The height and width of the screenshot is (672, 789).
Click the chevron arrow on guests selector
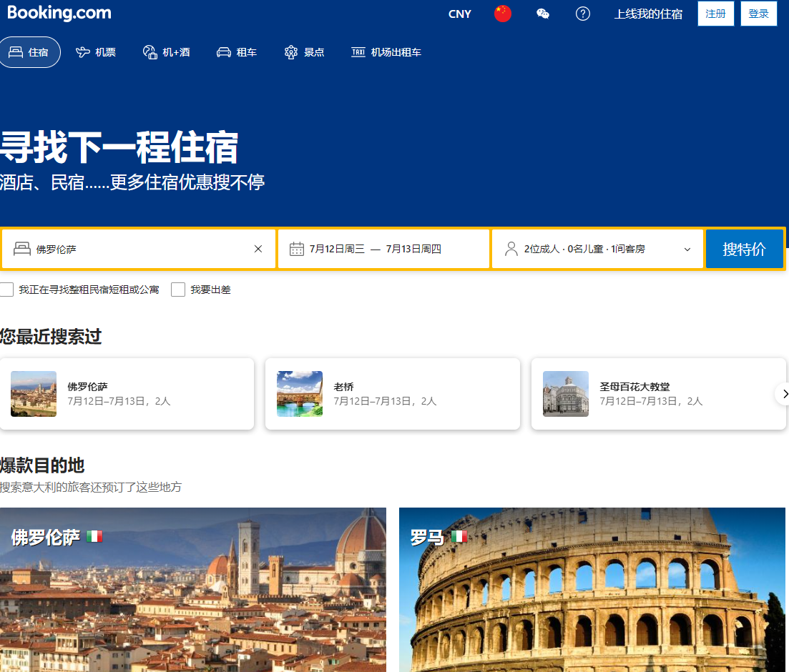(687, 249)
